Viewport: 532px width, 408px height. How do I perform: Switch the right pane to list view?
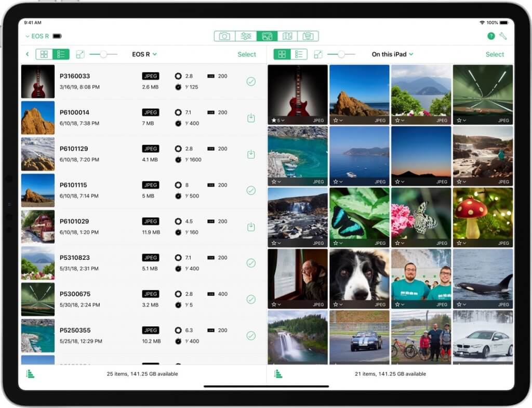[299, 54]
